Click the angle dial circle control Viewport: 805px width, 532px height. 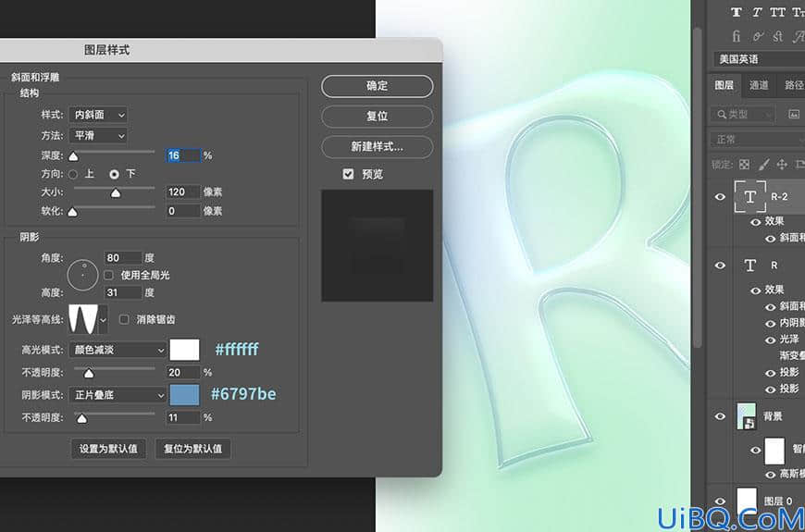[82, 275]
